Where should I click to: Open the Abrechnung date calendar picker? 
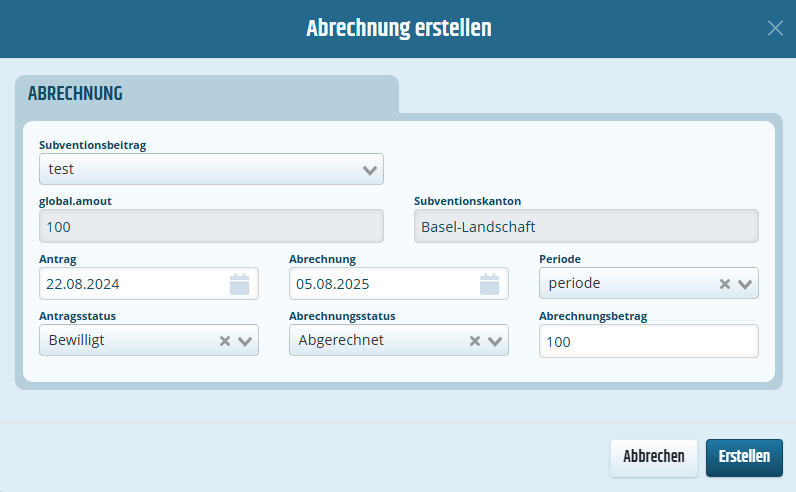pyautogui.click(x=489, y=284)
